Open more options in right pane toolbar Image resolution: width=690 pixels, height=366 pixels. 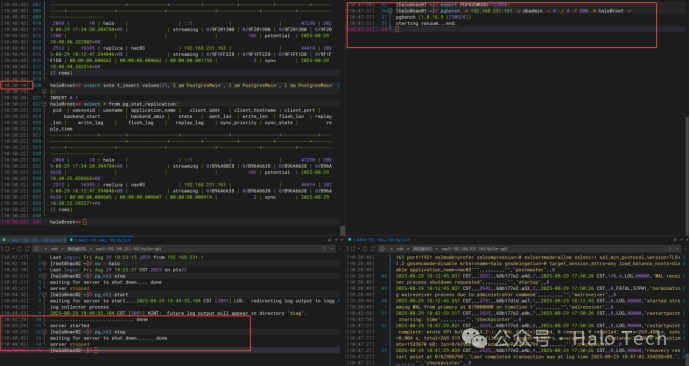point(685,249)
